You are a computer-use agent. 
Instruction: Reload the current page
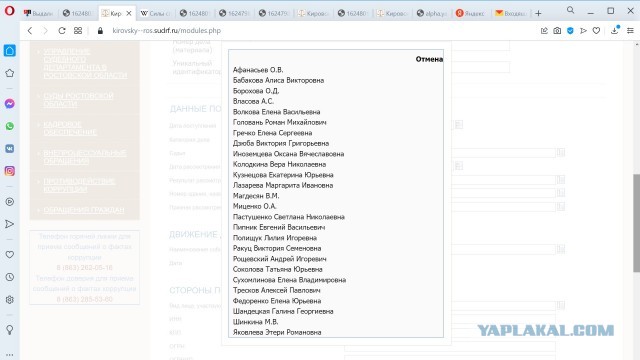[62, 31]
